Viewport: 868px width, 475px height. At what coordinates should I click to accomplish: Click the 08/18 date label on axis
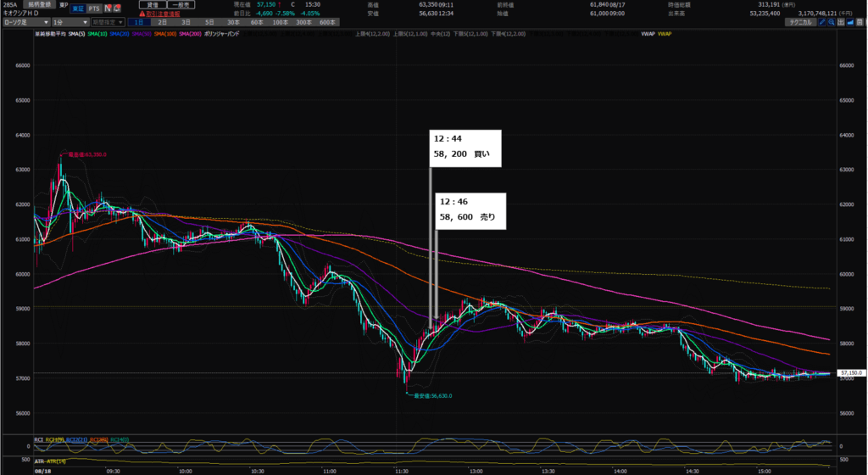42,471
